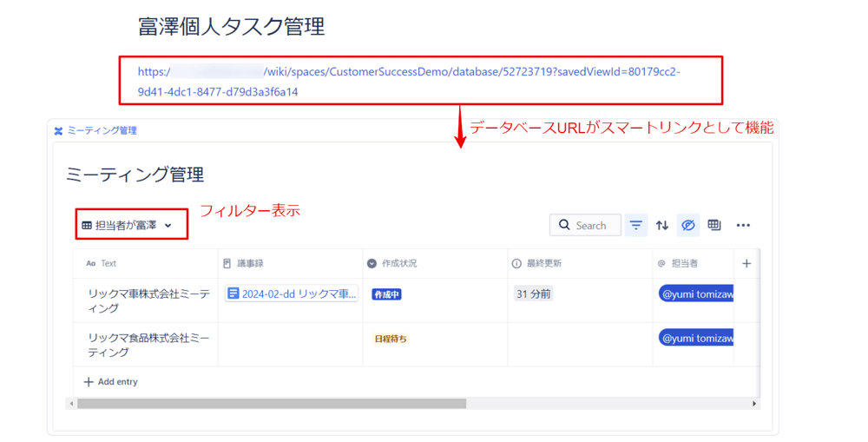
Task: Click the 議事録 column header
Action: coord(250,263)
